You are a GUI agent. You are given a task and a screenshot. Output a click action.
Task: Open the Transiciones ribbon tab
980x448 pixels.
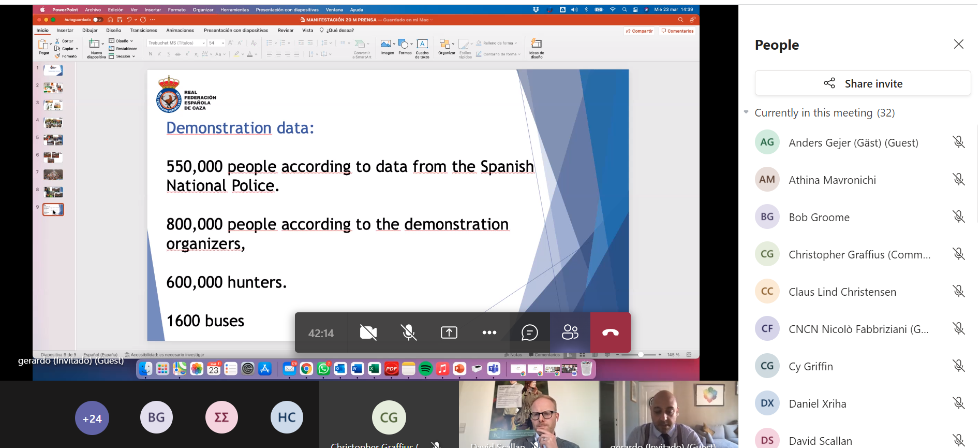(143, 31)
